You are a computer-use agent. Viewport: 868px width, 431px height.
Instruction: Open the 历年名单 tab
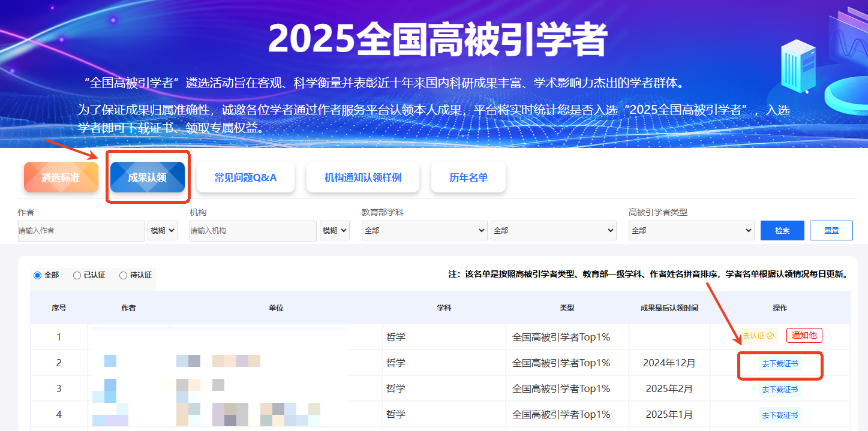[468, 177]
